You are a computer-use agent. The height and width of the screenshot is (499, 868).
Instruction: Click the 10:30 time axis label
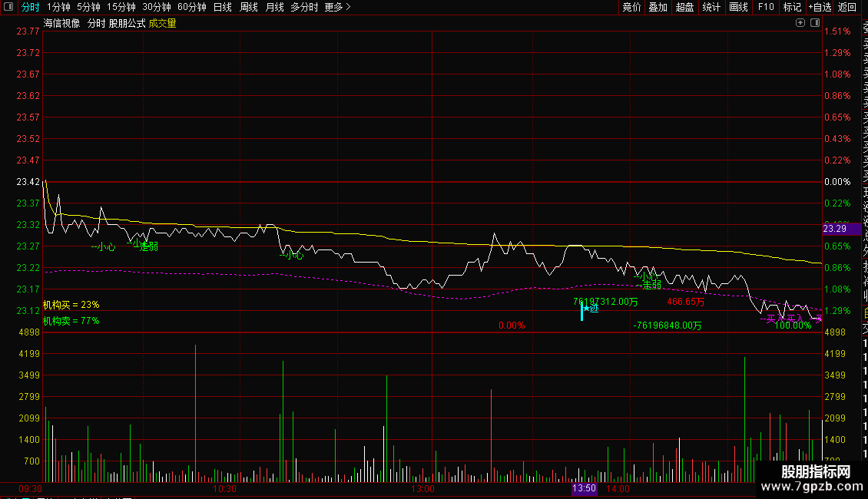click(225, 489)
